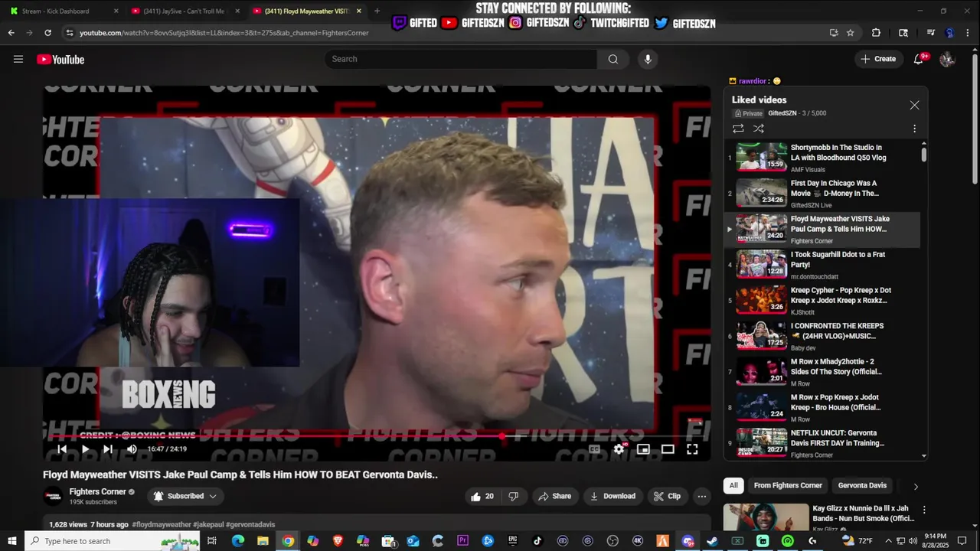Bookmark this page with star icon

(851, 33)
